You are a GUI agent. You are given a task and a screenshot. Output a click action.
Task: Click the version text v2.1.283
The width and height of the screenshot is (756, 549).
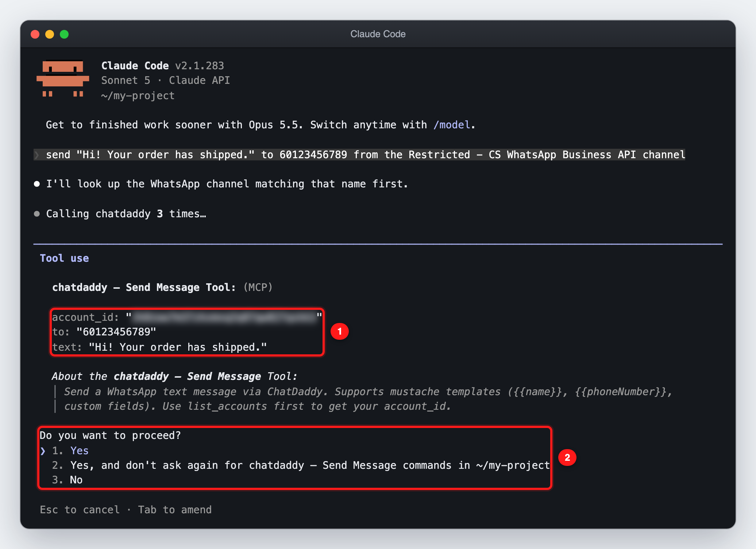pyautogui.click(x=200, y=66)
